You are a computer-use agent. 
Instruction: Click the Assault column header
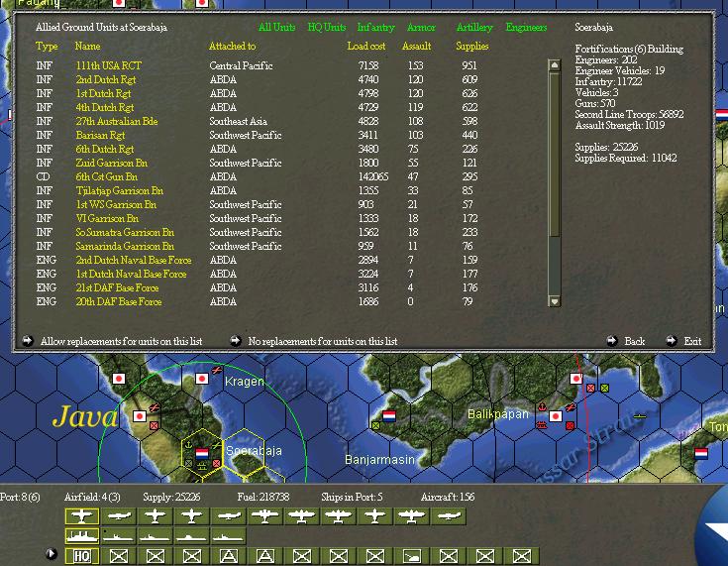point(416,46)
